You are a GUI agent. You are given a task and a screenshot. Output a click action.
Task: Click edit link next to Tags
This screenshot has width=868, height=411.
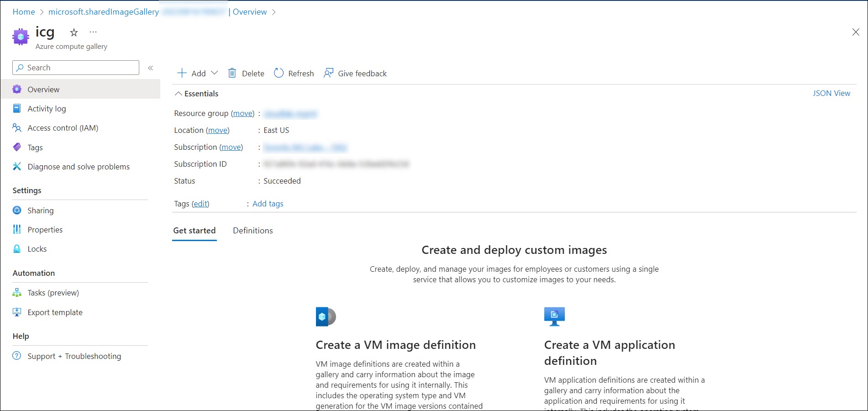point(200,204)
